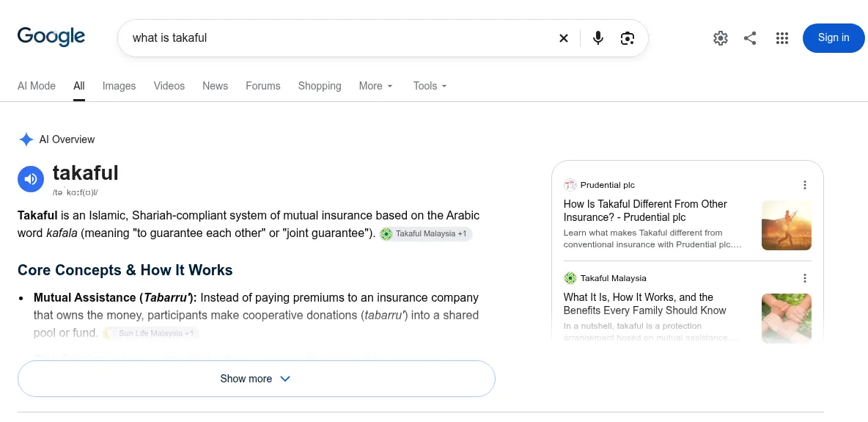This screenshot has width=868, height=422.
Task: Click the AI Overview sparkle icon
Action: [x=26, y=139]
